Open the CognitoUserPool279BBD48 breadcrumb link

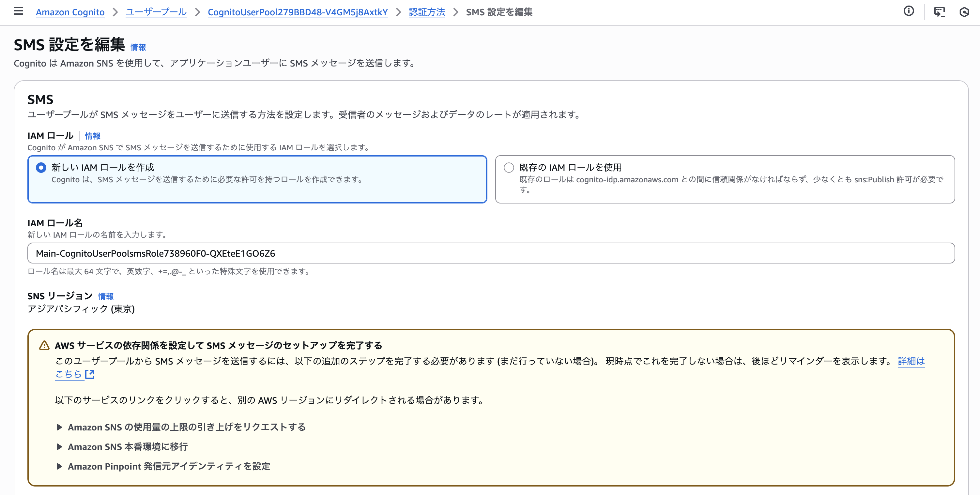point(298,12)
